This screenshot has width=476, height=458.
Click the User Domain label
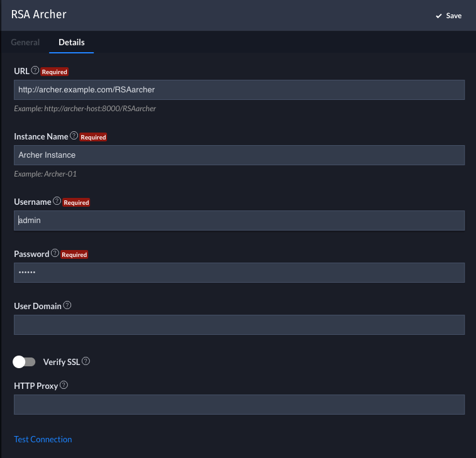[38, 306]
